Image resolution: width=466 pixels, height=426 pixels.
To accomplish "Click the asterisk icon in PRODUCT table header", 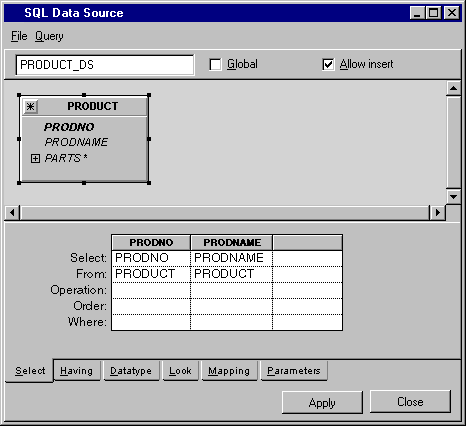I will click(31, 107).
